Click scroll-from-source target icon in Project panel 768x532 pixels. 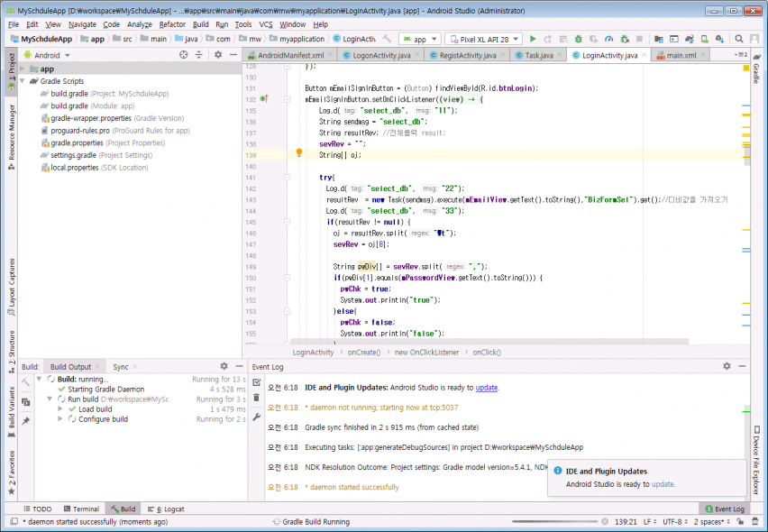point(184,55)
